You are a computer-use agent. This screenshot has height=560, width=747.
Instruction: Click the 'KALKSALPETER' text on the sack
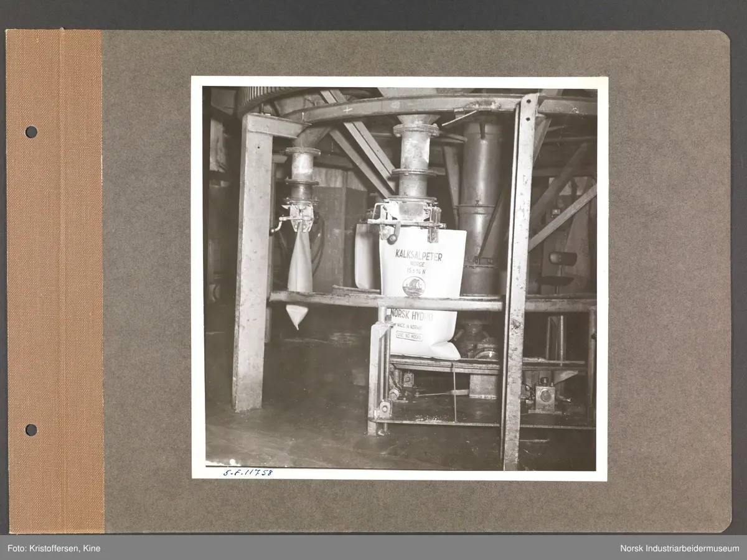coord(419,254)
